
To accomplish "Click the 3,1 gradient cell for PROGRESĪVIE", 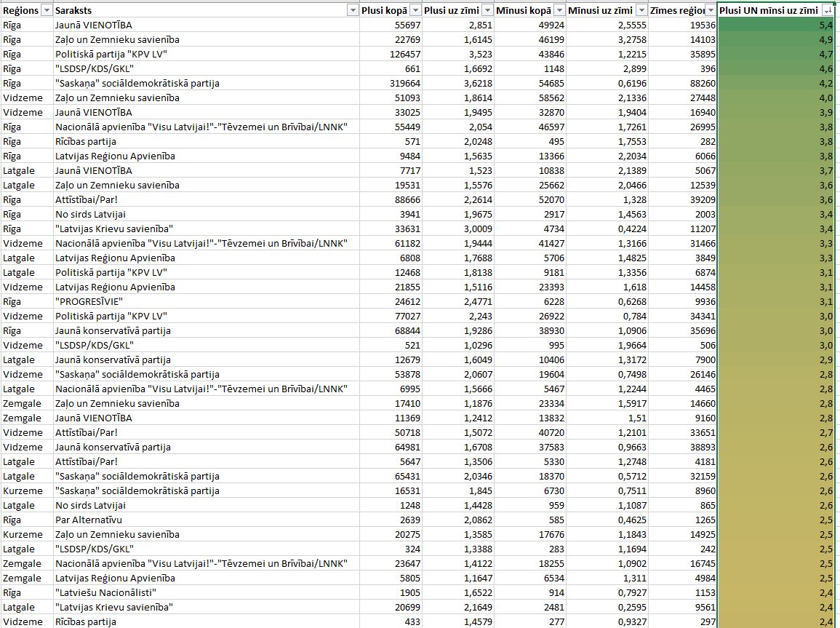I will click(x=776, y=301).
